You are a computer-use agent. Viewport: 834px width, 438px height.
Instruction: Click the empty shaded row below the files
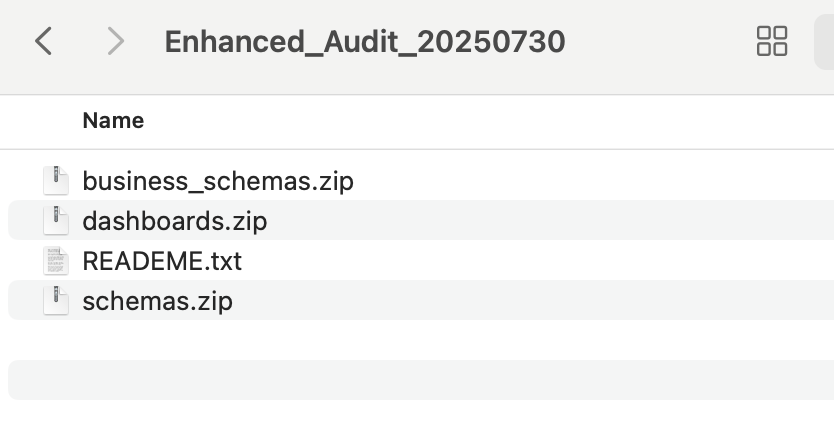421,380
